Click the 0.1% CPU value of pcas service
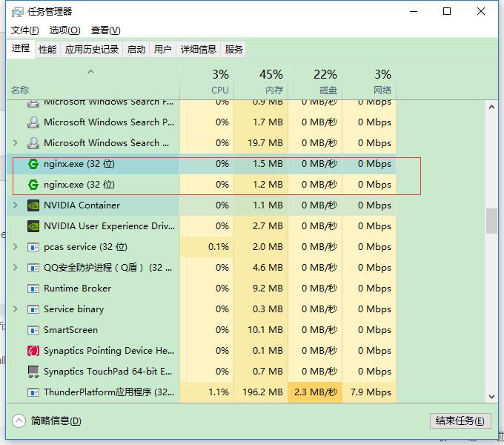 point(219,247)
